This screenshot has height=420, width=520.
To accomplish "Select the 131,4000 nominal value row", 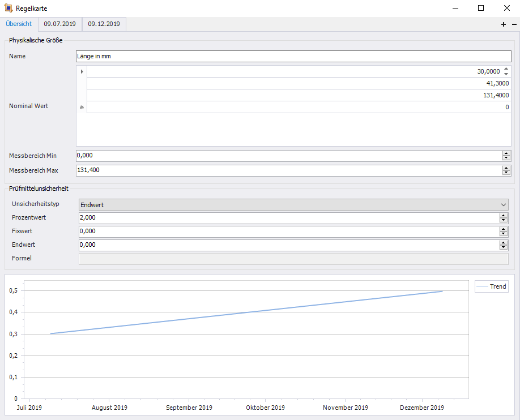I will click(299, 95).
